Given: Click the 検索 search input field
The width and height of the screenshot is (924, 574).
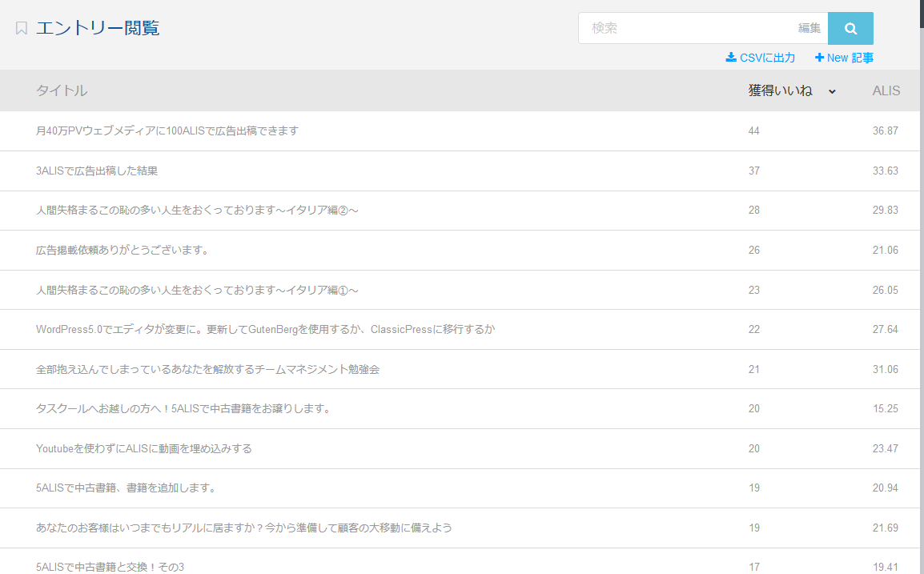Looking at the screenshot, I should (x=689, y=28).
